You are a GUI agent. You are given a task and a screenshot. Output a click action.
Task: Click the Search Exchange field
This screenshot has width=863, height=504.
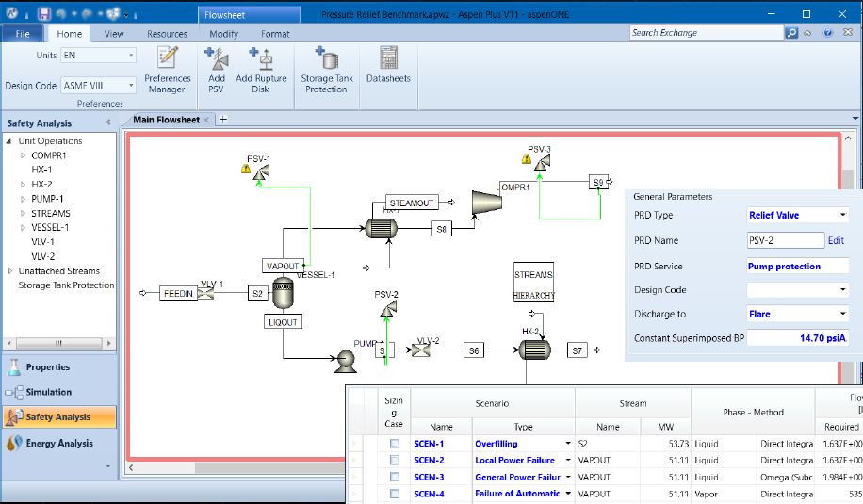707,33
